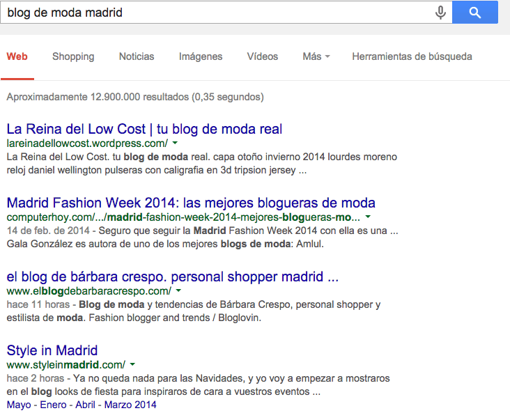Click the Mayo sitelink under Style in Madrid
The height and width of the screenshot is (420, 510).
(19, 405)
